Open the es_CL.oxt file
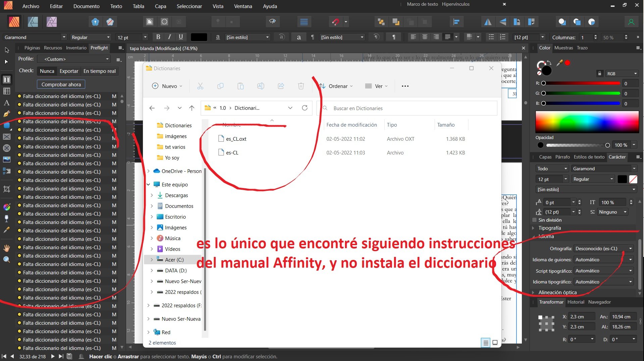The height and width of the screenshot is (361, 644). click(x=236, y=139)
